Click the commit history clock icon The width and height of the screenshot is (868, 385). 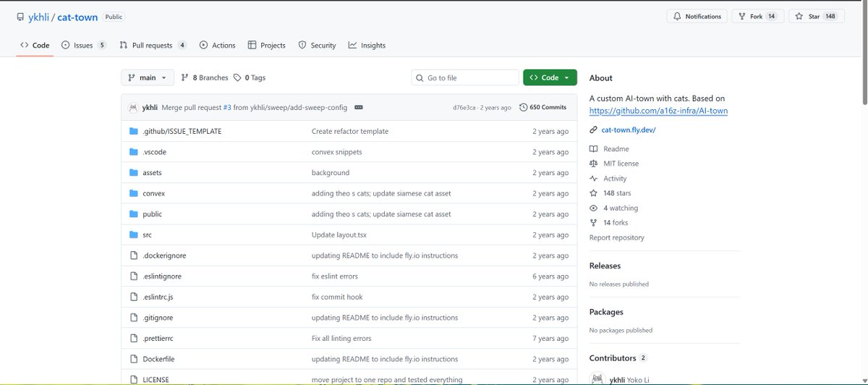tap(524, 107)
